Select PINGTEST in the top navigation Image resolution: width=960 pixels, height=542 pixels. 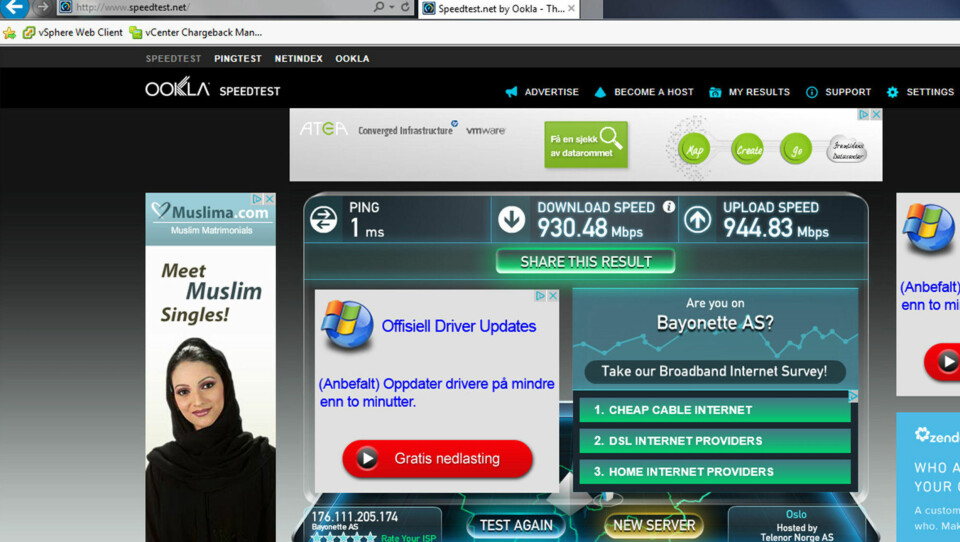pyautogui.click(x=238, y=59)
